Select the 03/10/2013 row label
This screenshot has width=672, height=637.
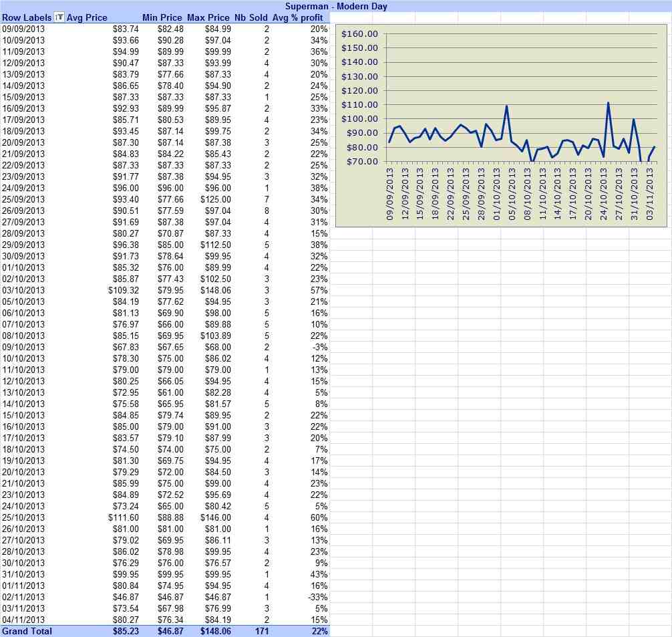point(23,290)
